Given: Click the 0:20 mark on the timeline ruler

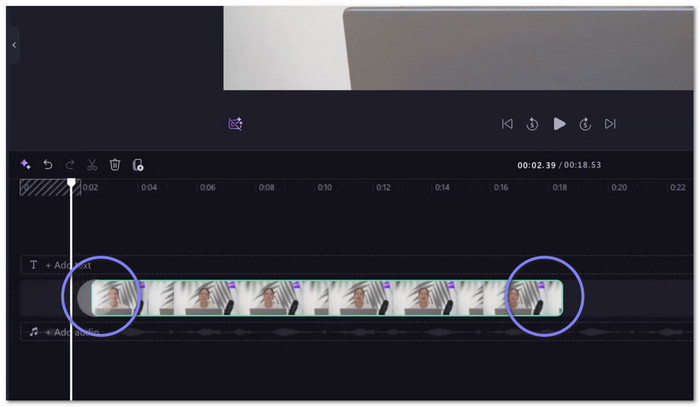Looking at the screenshot, I should pyautogui.click(x=619, y=187).
